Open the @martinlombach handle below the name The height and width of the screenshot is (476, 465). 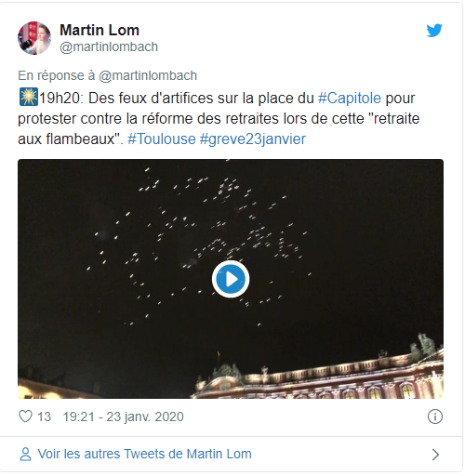[x=109, y=47]
